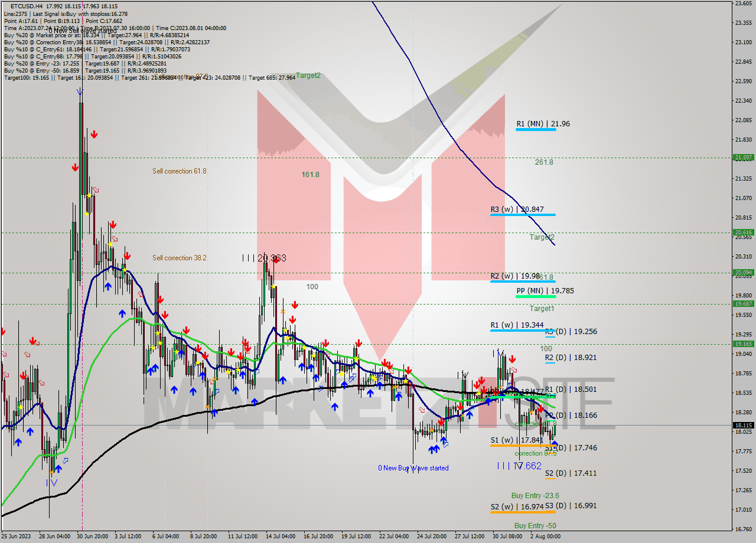Click the green 161.8 fib label

point(310,175)
